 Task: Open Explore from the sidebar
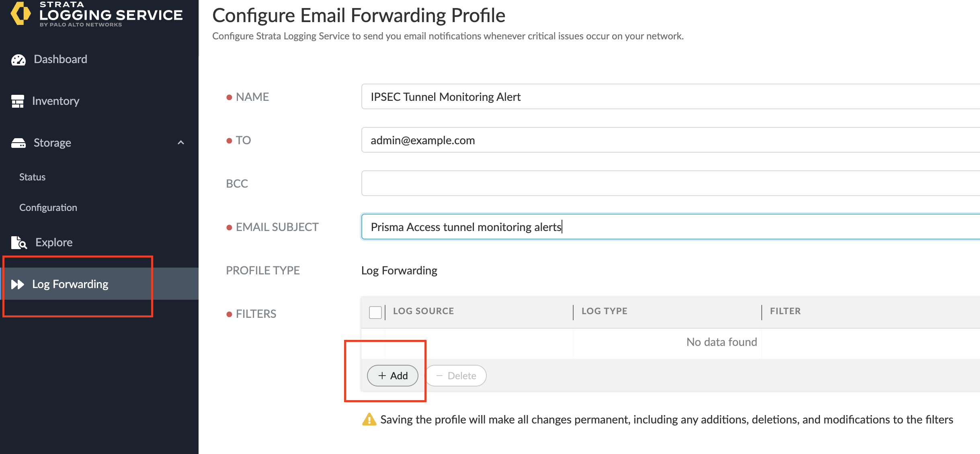(x=53, y=242)
